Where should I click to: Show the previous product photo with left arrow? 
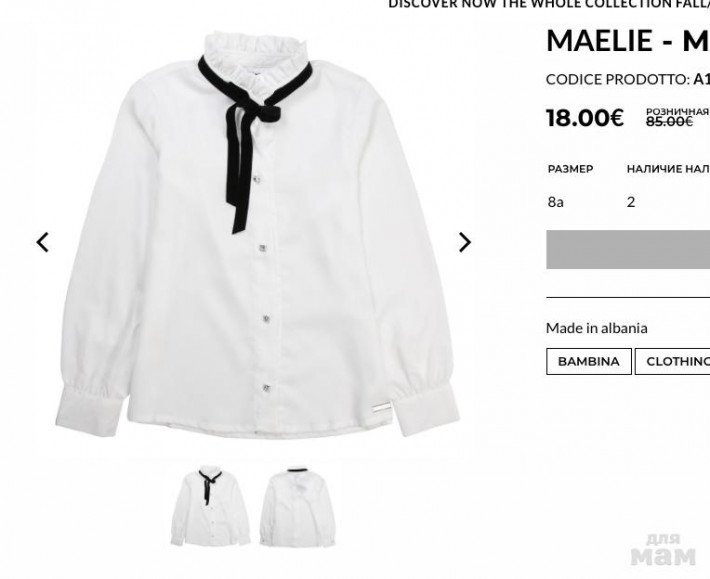tap(43, 242)
